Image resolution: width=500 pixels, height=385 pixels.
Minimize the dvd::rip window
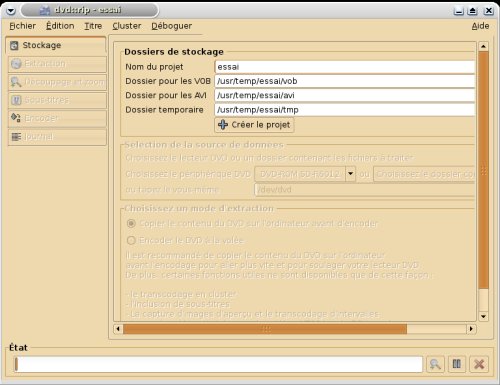pos(459,11)
